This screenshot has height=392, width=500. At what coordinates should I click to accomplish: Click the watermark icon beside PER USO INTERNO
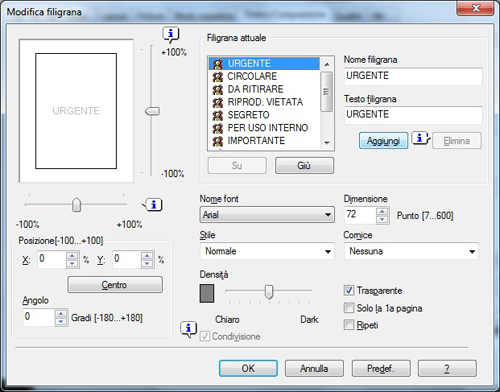tap(217, 128)
